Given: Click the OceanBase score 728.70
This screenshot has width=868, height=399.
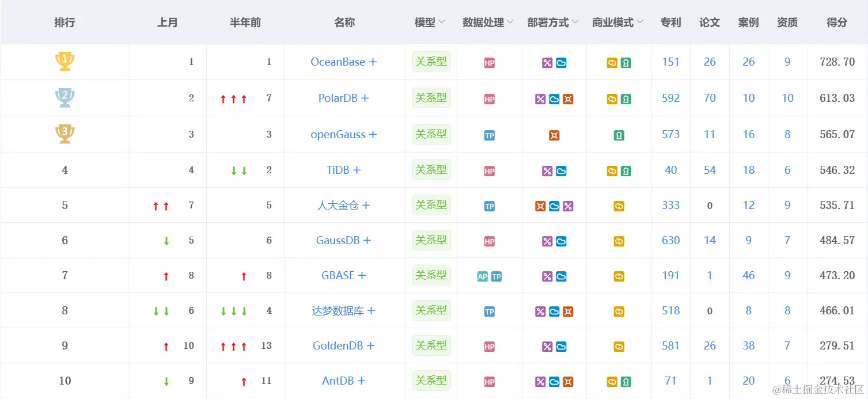Looking at the screenshot, I should tap(837, 62).
